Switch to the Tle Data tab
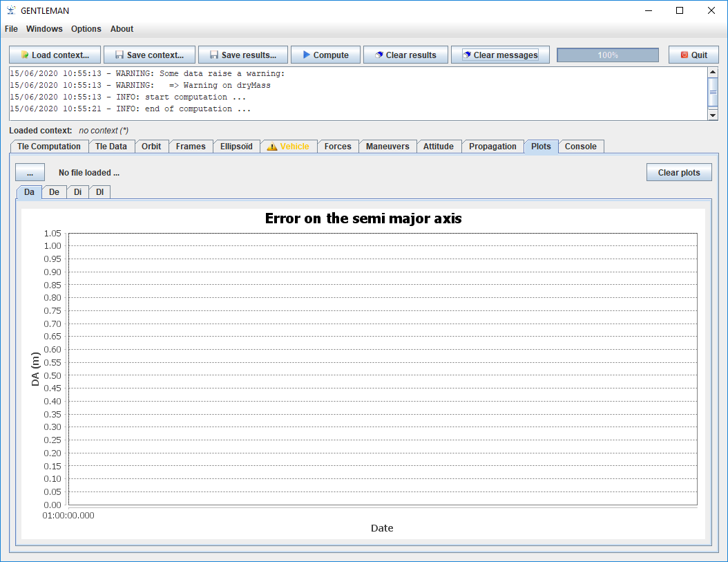This screenshot has height=562, width=728. (111, 147)
